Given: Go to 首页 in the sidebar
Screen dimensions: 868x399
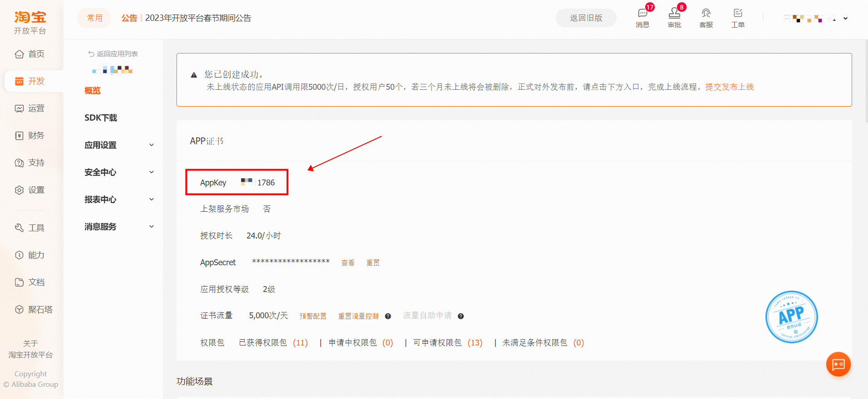Looking at the screenshot, I should point(30,54).
